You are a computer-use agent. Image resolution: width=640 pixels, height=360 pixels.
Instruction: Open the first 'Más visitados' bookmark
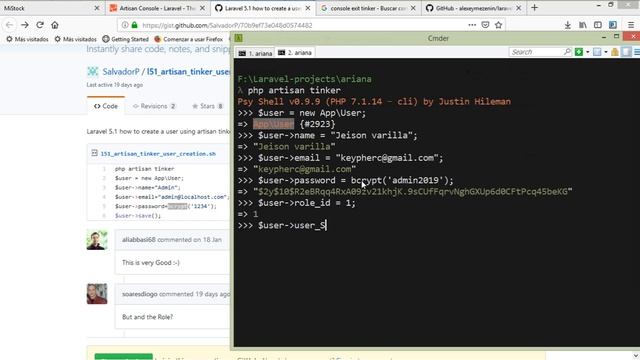click(27, 39)
